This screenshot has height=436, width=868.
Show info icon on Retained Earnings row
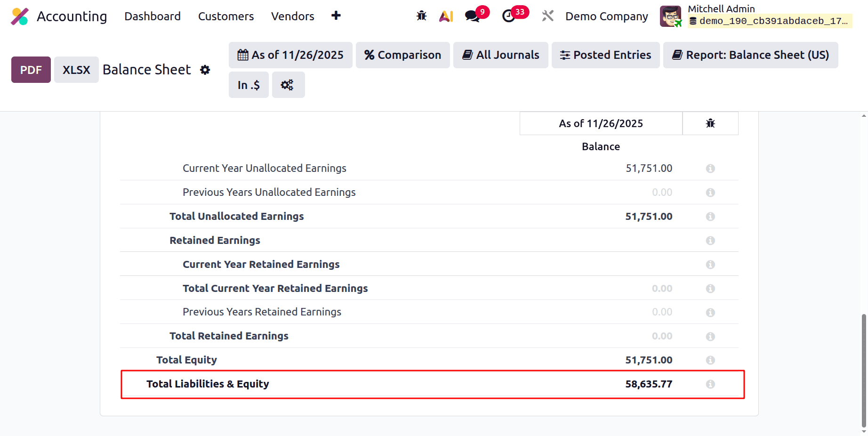tap(710, 241)
